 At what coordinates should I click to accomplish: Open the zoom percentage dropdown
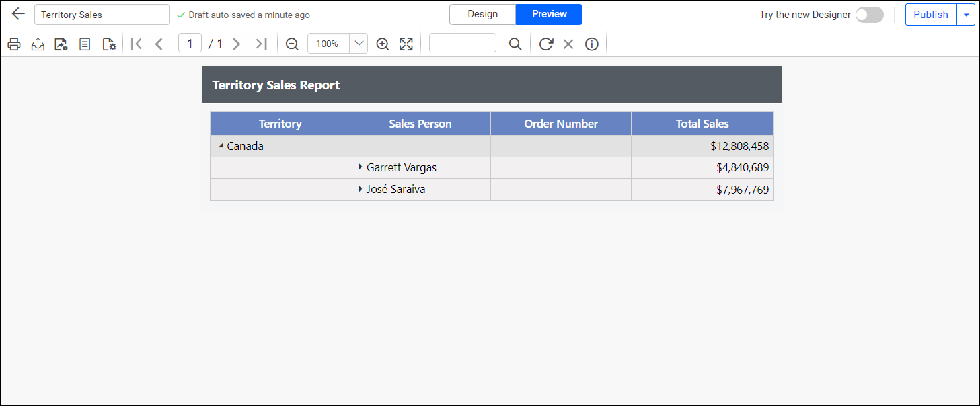(359, 43)
